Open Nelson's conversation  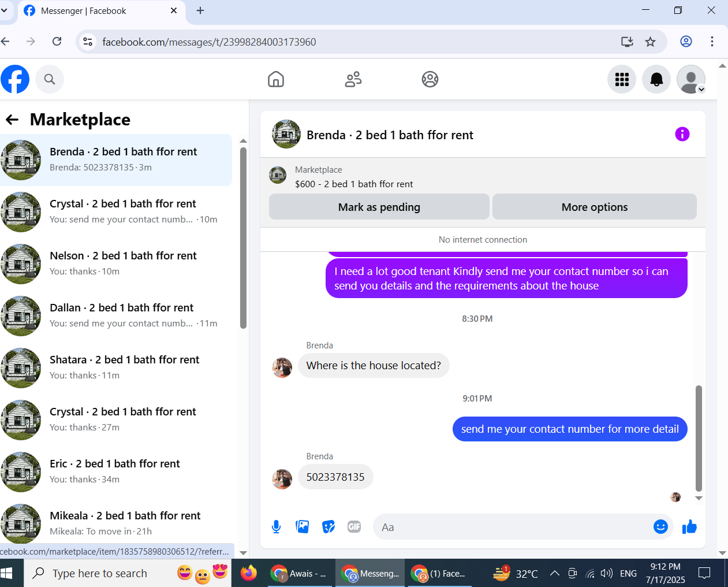116,264
